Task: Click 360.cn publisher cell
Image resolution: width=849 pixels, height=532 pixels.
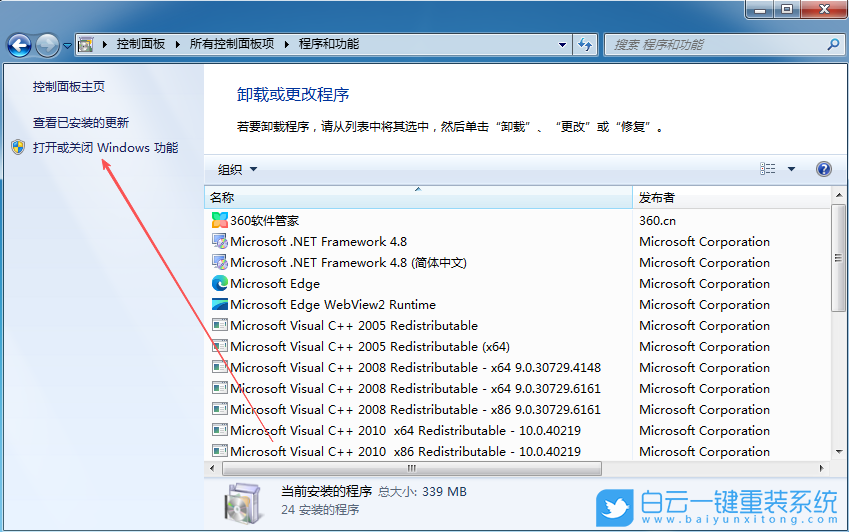Action: tap(657, 221)
